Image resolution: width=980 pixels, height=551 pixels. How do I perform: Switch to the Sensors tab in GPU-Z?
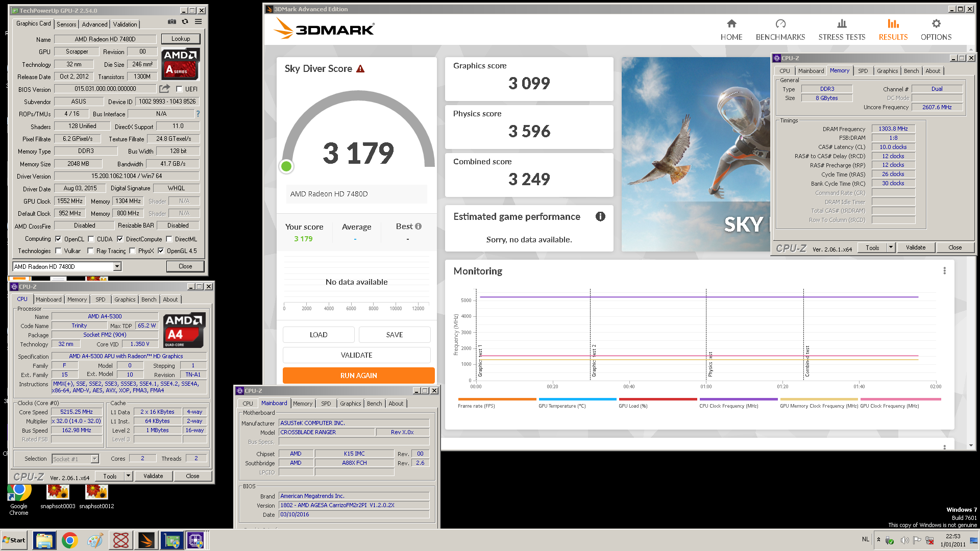(x=66, y=24)
